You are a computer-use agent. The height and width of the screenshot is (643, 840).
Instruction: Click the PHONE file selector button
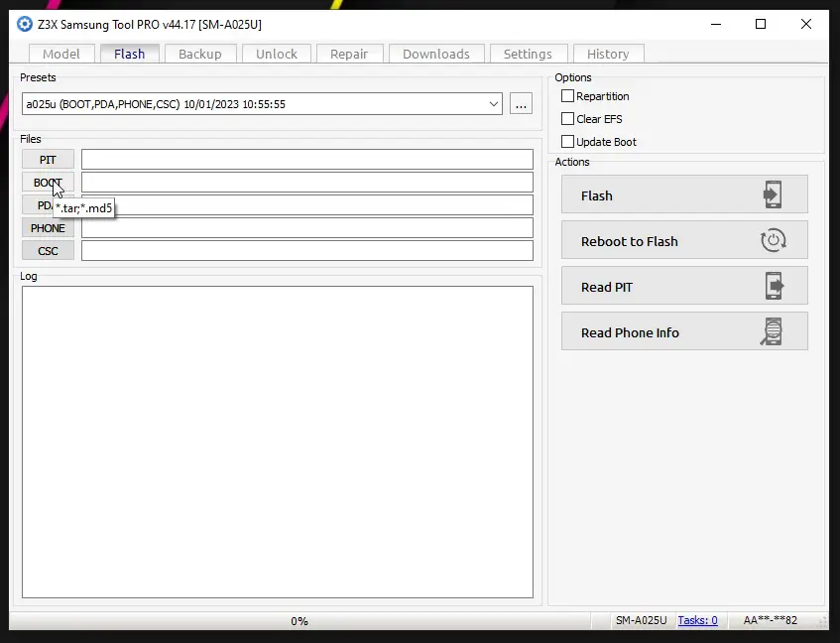[x=47, y=227]
